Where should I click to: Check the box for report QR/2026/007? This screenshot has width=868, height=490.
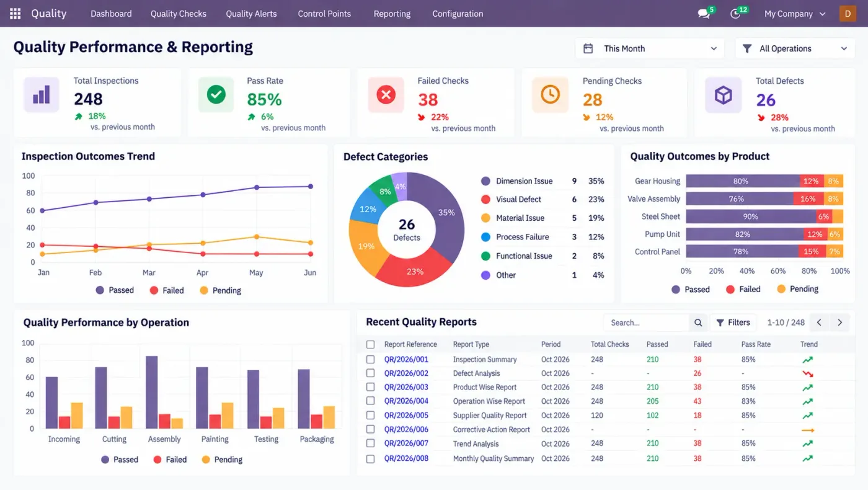coord(370,443)
